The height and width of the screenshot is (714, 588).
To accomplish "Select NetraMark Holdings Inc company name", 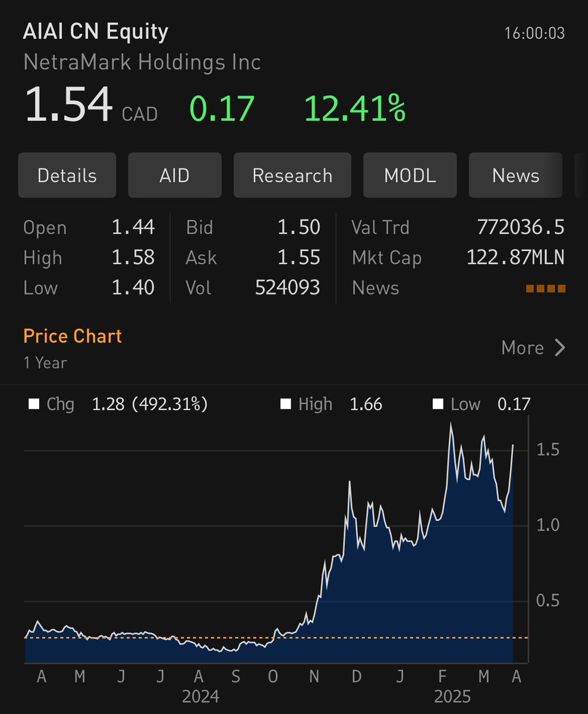I will 142,62.
